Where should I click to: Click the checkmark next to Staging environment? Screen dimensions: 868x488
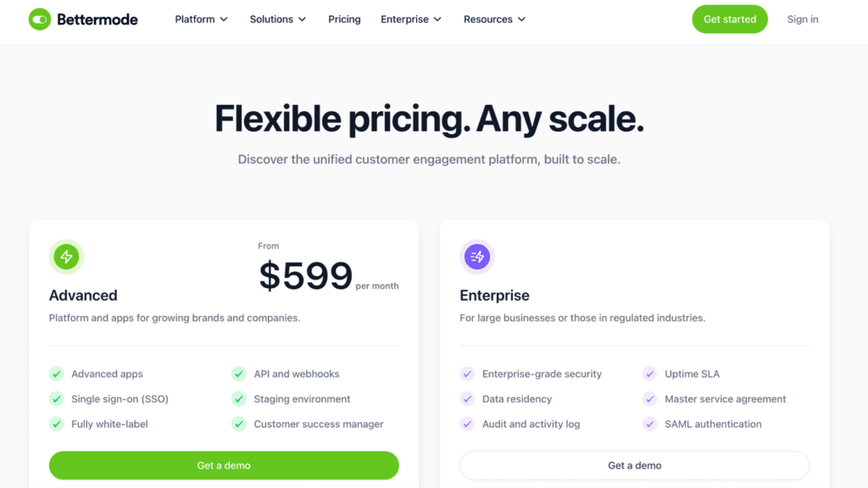click(x=239, y=399)
